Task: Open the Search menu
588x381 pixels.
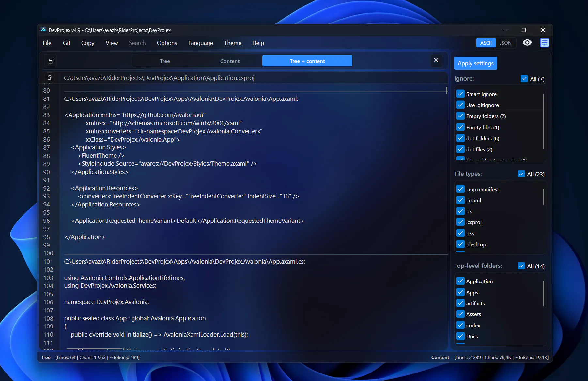Action: pyautogui.click(x=137, y=43)
